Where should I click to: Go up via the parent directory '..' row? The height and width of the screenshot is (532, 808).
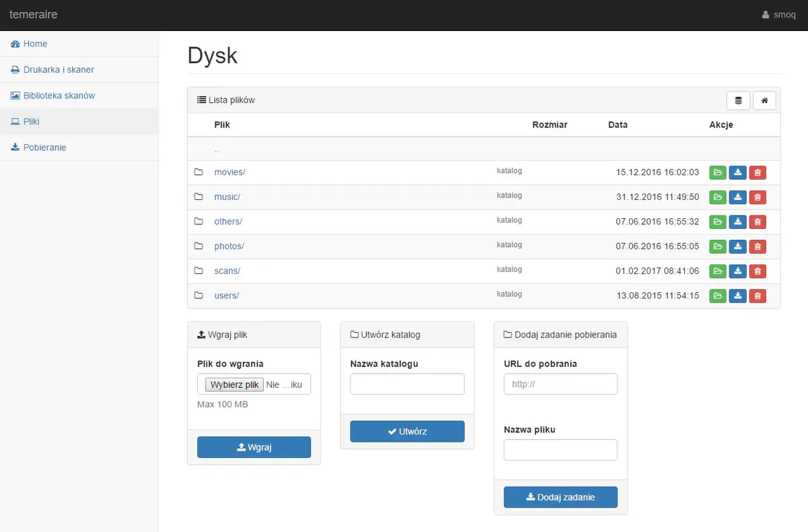click(217, 149)
